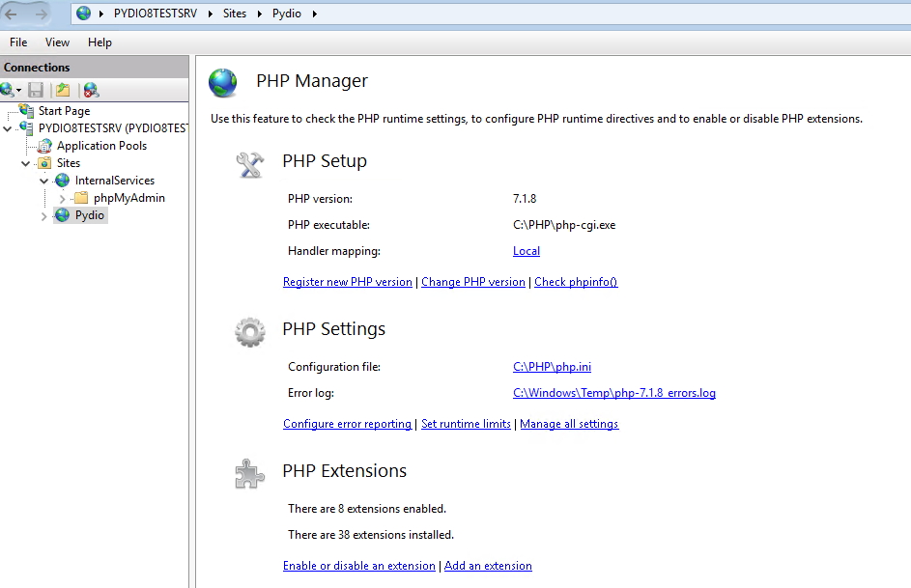
Task: Click text 'There are 38 extensions installed.'
Action: 371,535
